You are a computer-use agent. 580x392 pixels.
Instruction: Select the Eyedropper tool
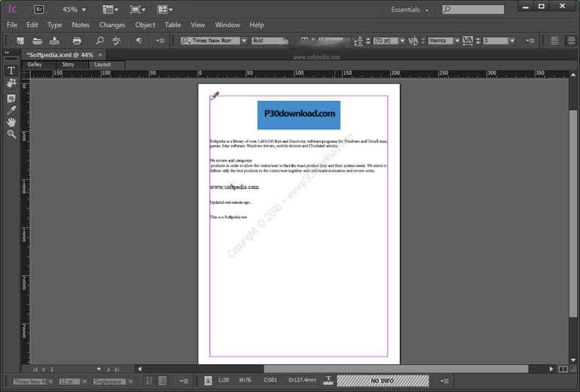(11, 110)
